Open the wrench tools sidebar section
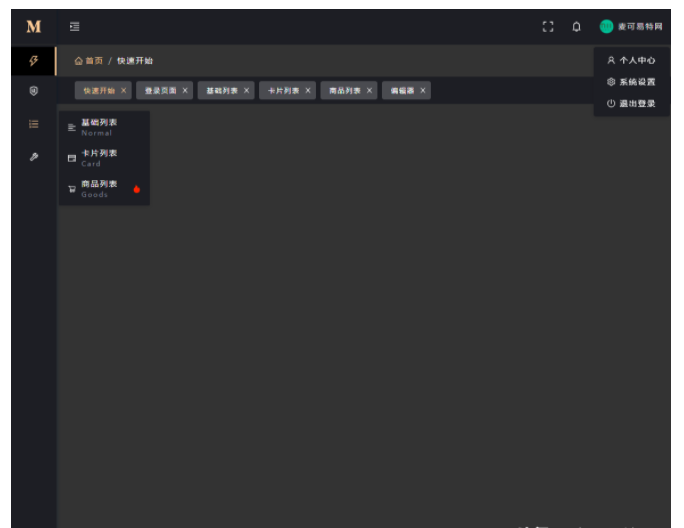The image size is (684, 528). [34, 157]
